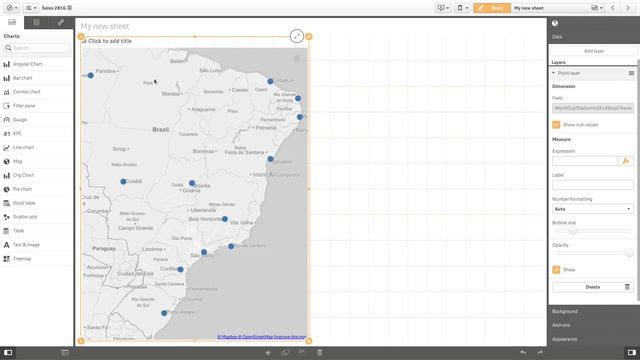640x360 pixels.
Task: Click the map point near Cuiabá
Action: (123, 181)
